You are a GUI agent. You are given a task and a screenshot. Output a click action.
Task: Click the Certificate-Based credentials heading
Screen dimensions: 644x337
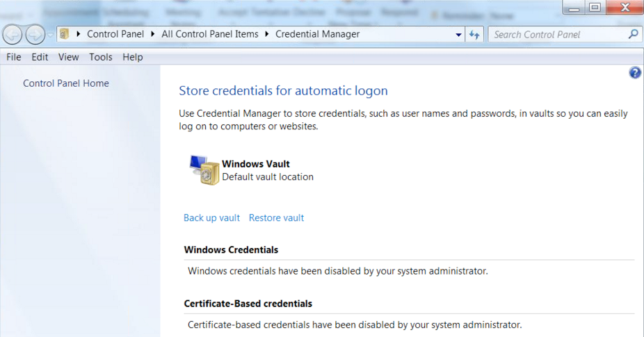point(248,304)
